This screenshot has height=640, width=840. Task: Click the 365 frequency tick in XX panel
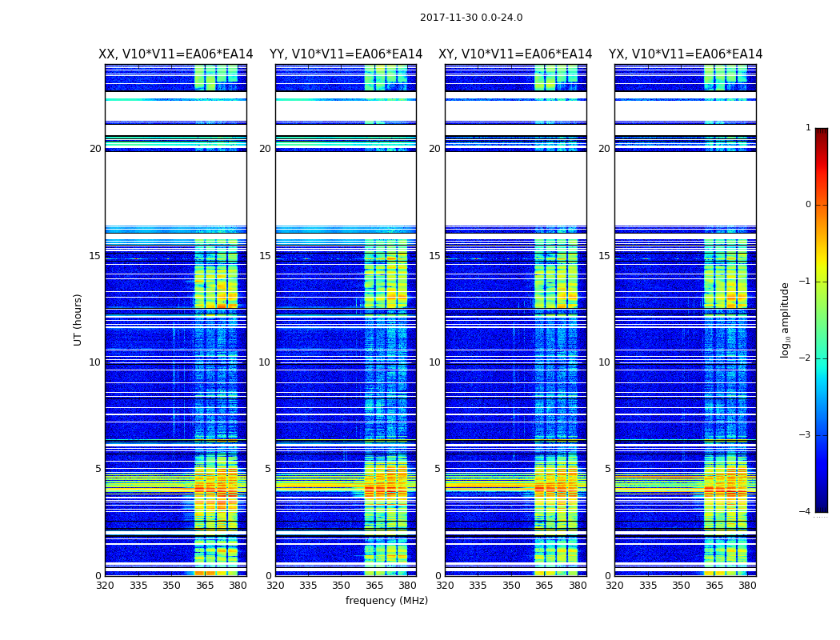(205, 586)
